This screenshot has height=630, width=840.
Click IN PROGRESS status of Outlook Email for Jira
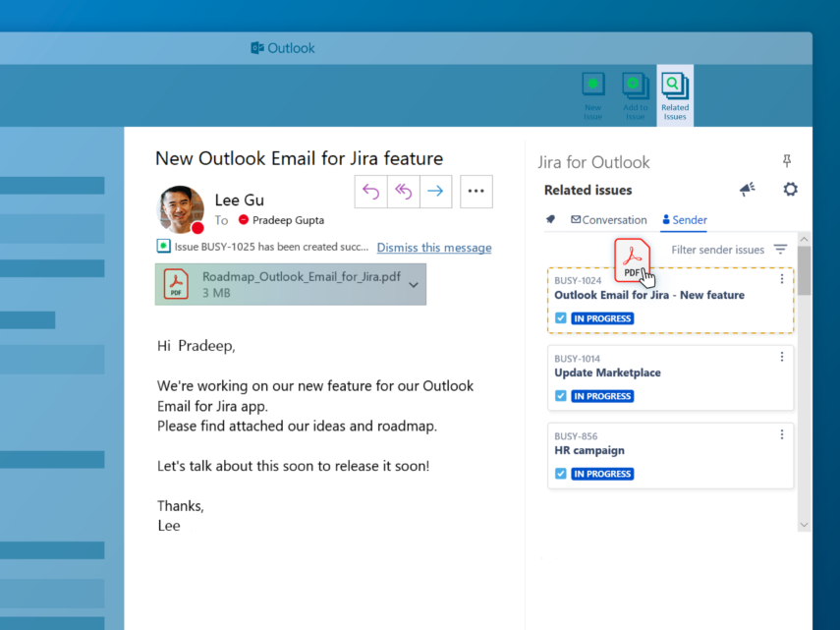point(602,318)
